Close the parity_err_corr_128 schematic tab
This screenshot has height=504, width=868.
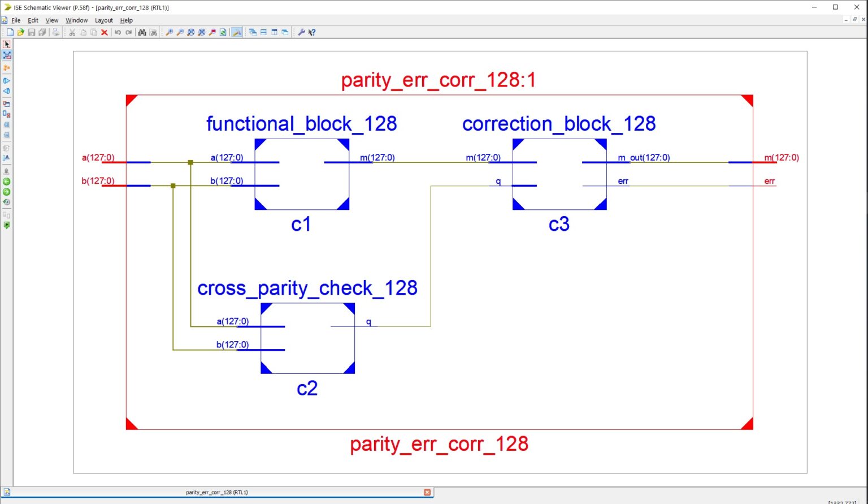coord(427,492)
